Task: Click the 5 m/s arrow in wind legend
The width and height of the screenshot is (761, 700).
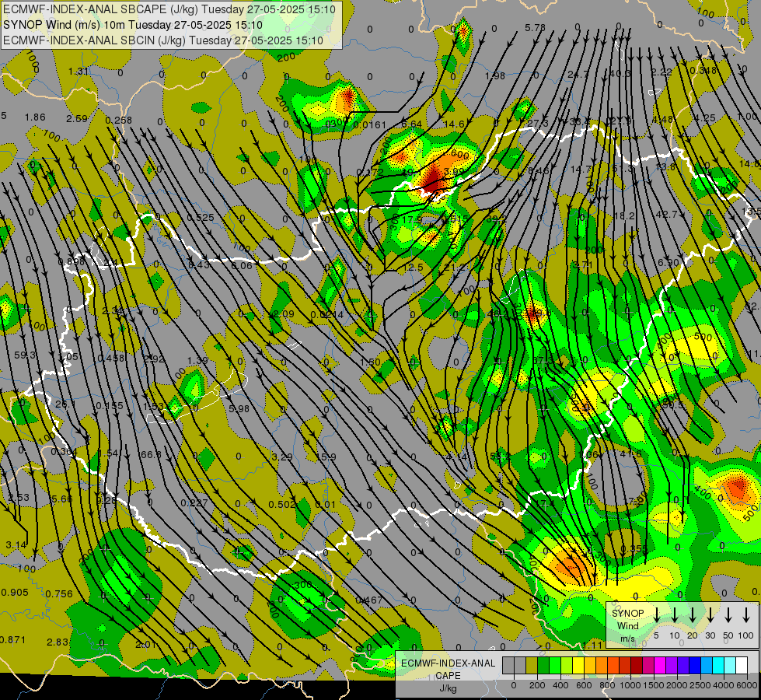Action: [x=656, y=615]
